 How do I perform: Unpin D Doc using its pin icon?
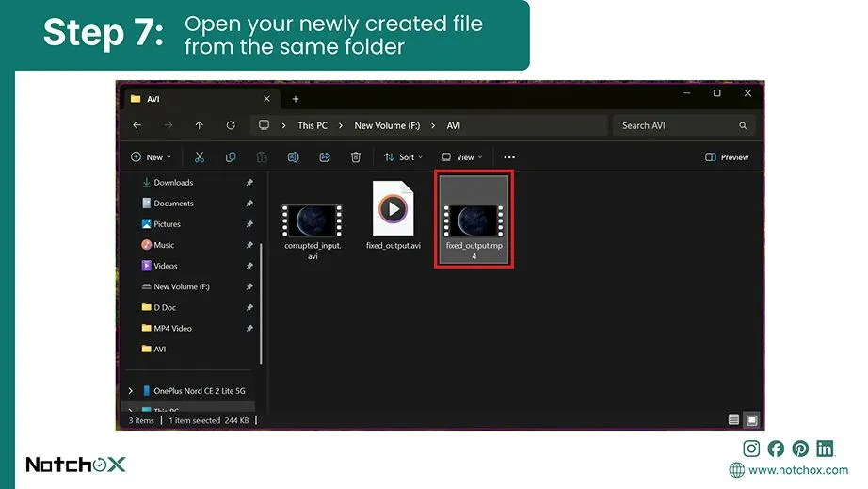click(x=249, y=307)
